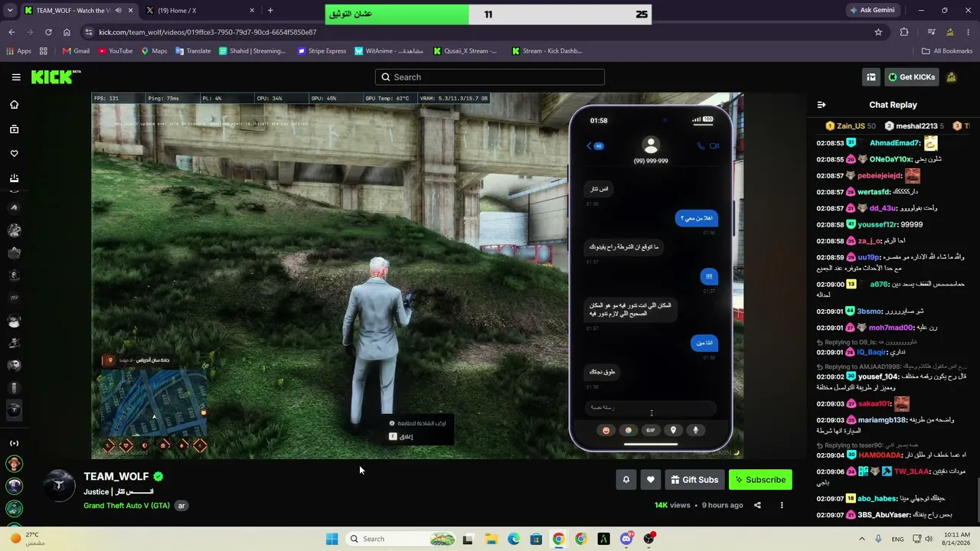Switch the ENG input language indicator
This screenshot has width=980, height=551.
(897, 539)
